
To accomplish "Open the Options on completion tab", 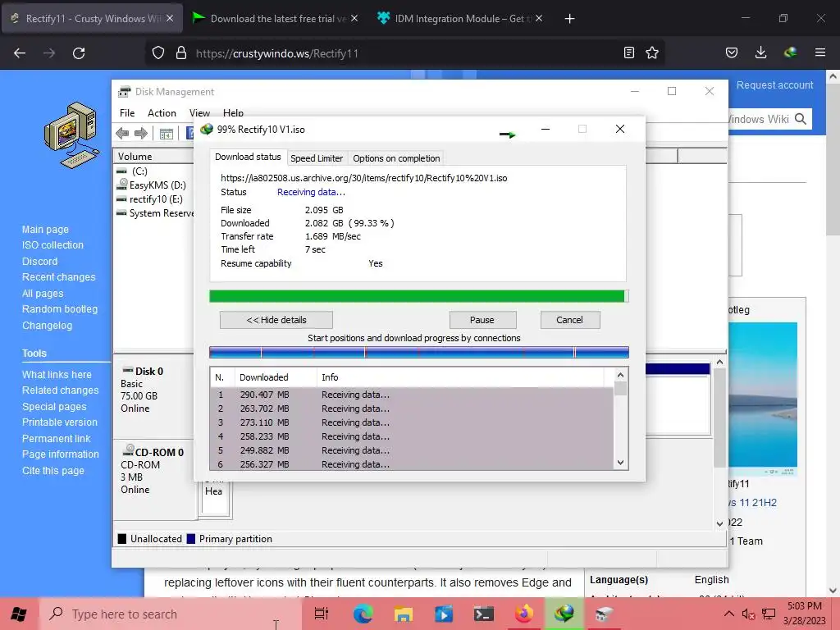I will (x=396, y=158).
